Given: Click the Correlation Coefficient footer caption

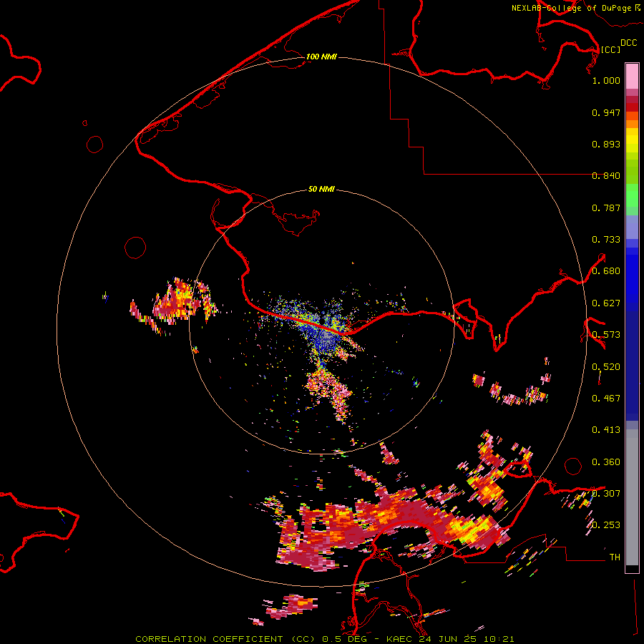Looking at the screenshot, I should pyautogui.click(x=324, y=639).
